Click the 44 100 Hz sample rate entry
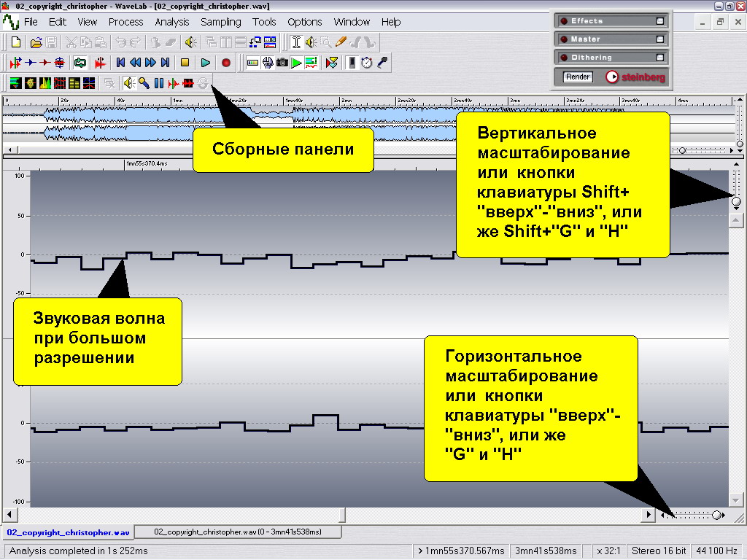Image resolution: width=747 pixels, height=560 pixels. click(716, 551)
